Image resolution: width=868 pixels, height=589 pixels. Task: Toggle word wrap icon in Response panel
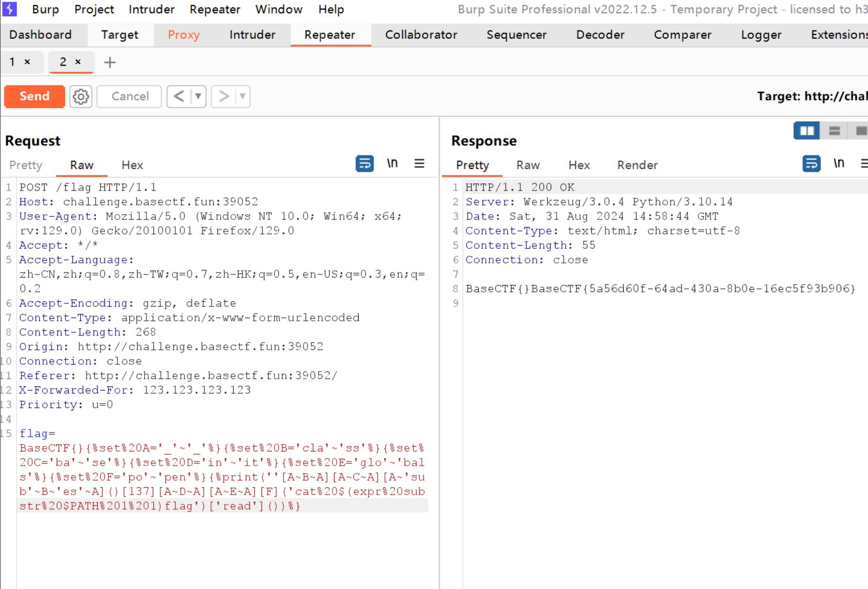tap(811, 164)
